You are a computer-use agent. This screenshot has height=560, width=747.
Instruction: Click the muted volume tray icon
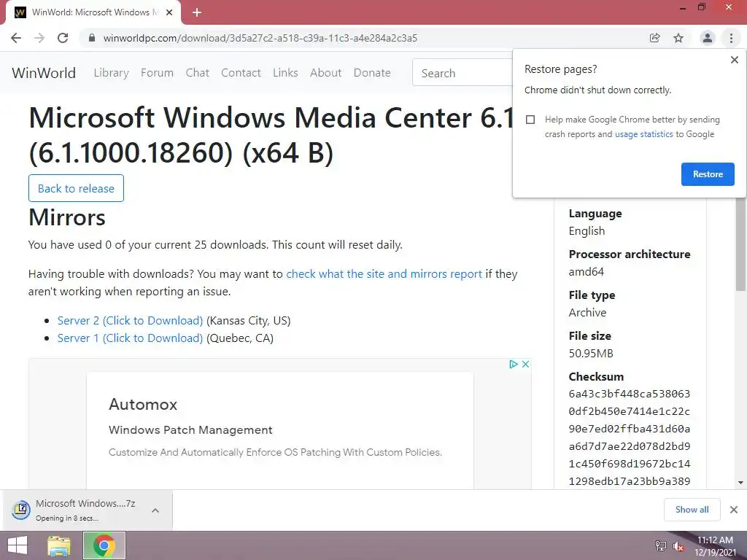(678, 546)
